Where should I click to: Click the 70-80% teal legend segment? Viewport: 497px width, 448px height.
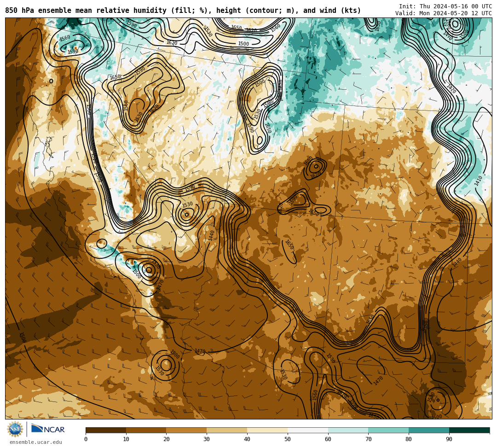[x=388, y=430]
